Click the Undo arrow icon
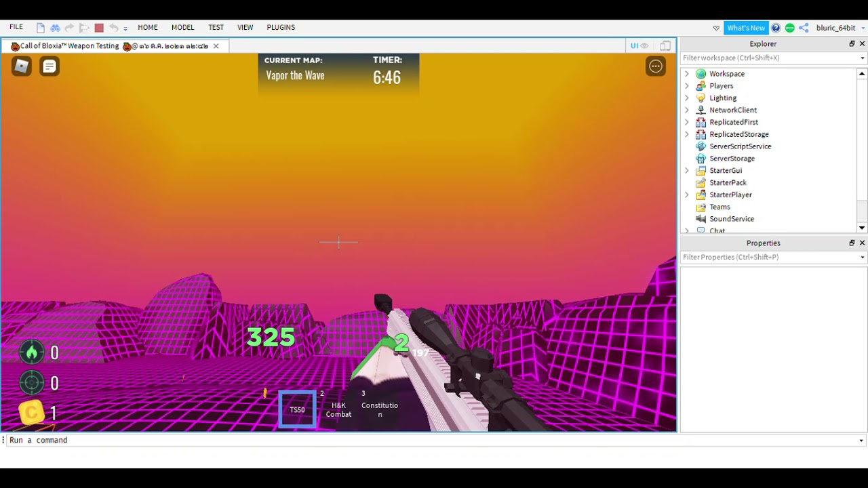Image resolution: width=868 pixels, height=488 pixels. coord(113,28)
